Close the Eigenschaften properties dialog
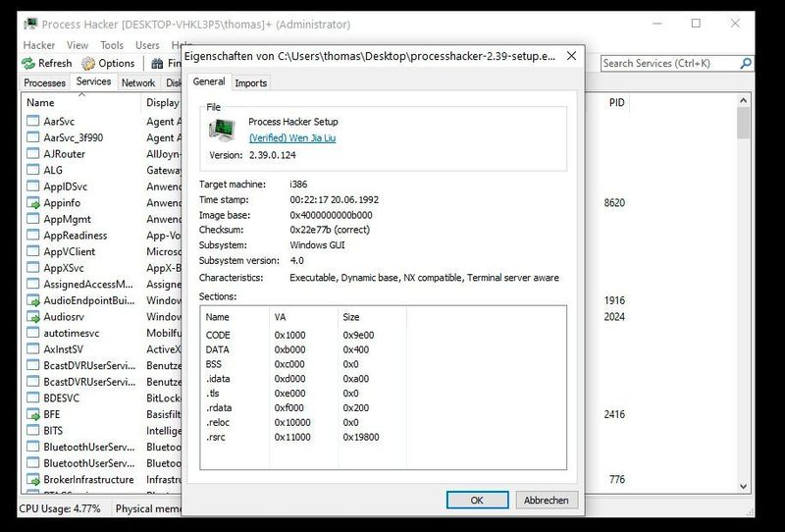 pos(571,56)
